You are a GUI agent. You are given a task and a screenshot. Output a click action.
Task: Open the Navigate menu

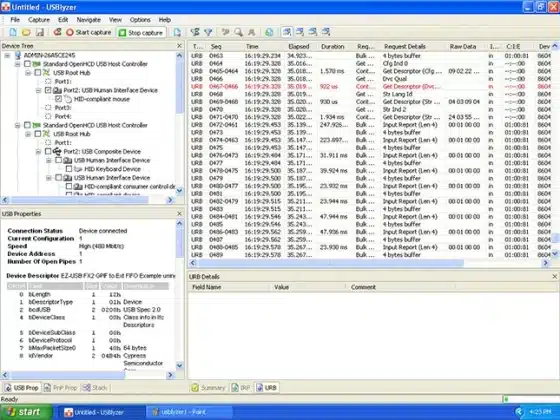[x=89, y=20]
